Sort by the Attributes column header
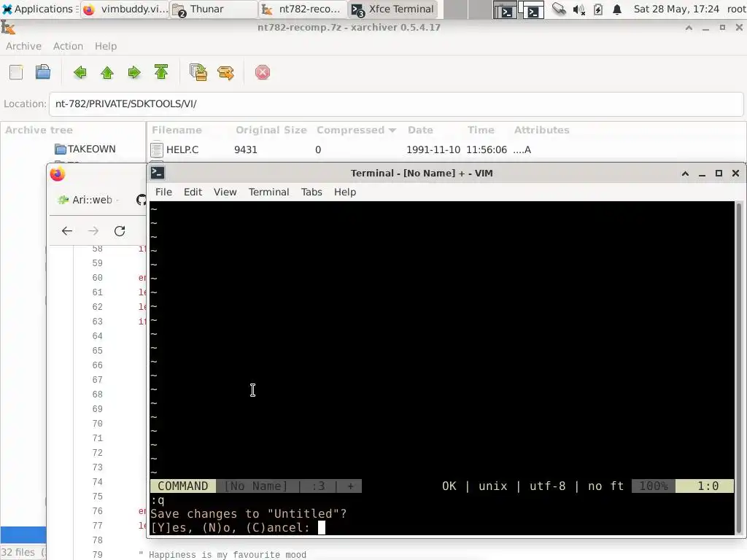 [542, 130]
